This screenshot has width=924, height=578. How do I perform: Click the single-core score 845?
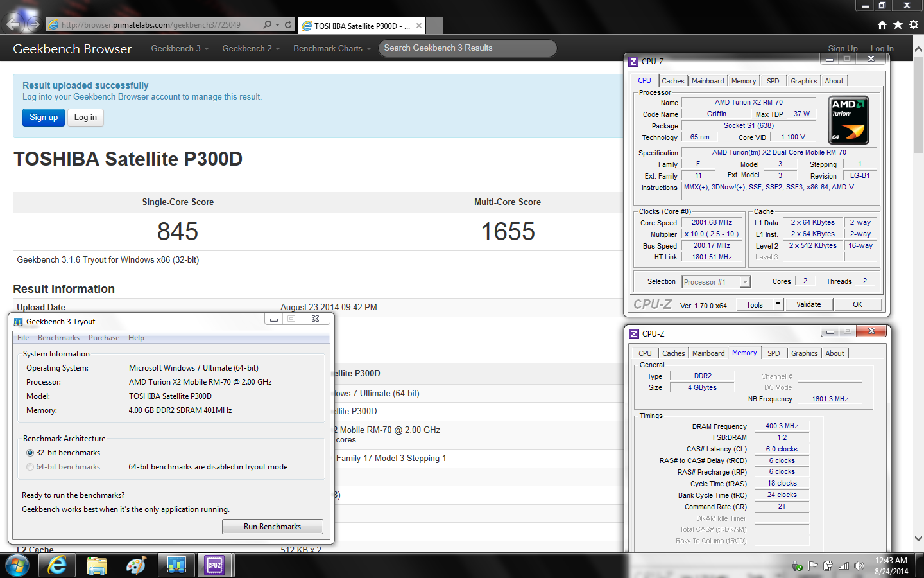[178, 232]
